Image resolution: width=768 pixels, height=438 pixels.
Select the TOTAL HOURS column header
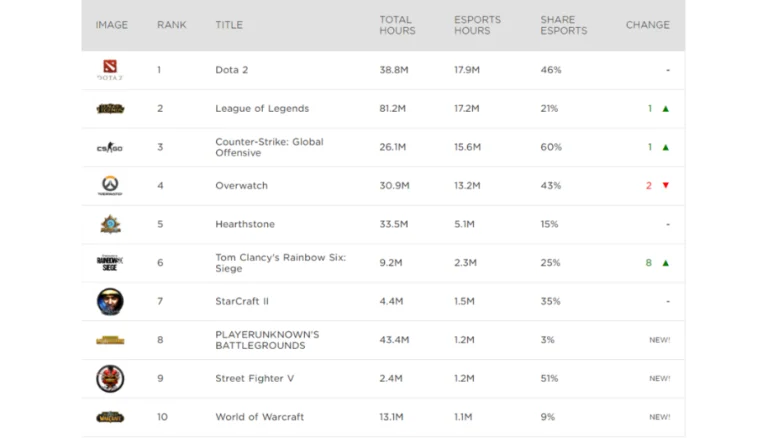tap(397, 25)
